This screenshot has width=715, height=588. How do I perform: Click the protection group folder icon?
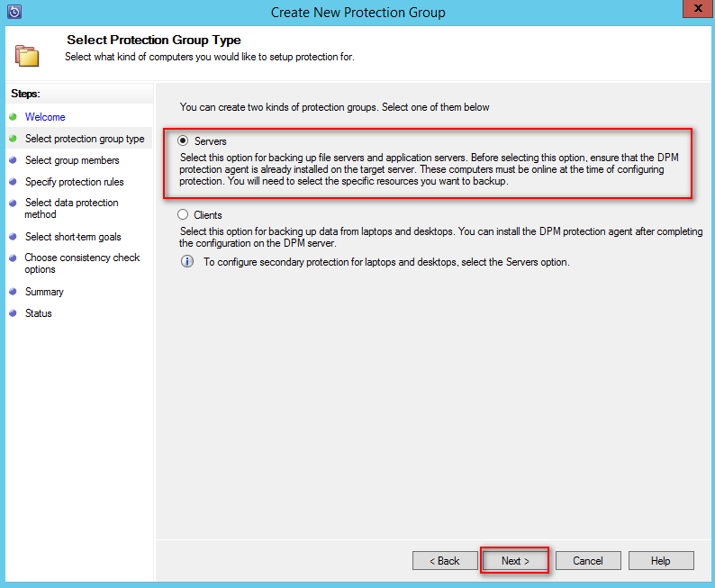pyautogui.click(x=27, y=55)
